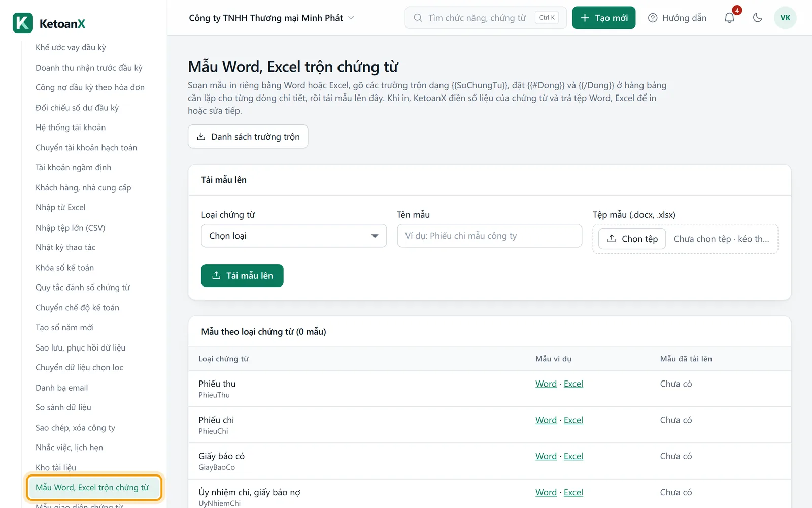Image resolution: width=812 pixels, height=508 pixels.
Task: Open Excel sample for Ủy nhiệm chi
Action: 573,492
